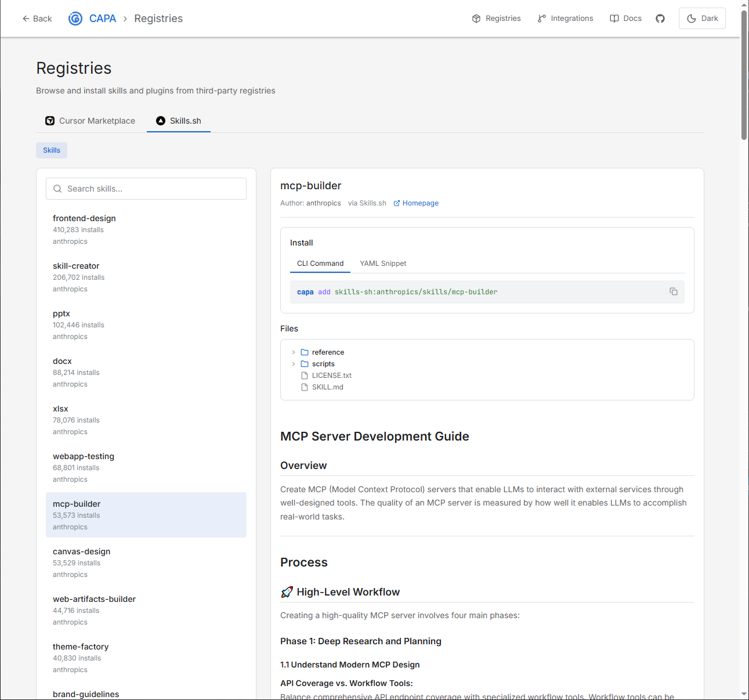Select the canvas-design skill

click(146, 562)
